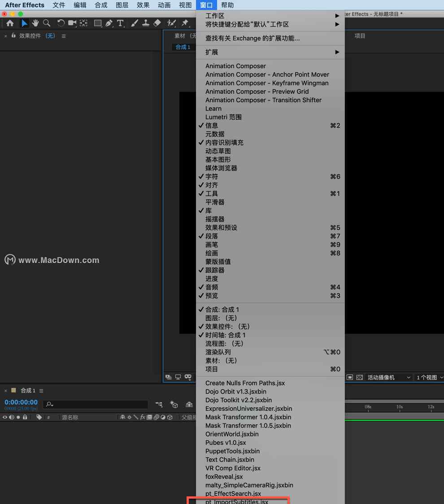Open the 合成 1 timeline panel menu
Screen dimensions: 444x504
(x=41, y=391)
